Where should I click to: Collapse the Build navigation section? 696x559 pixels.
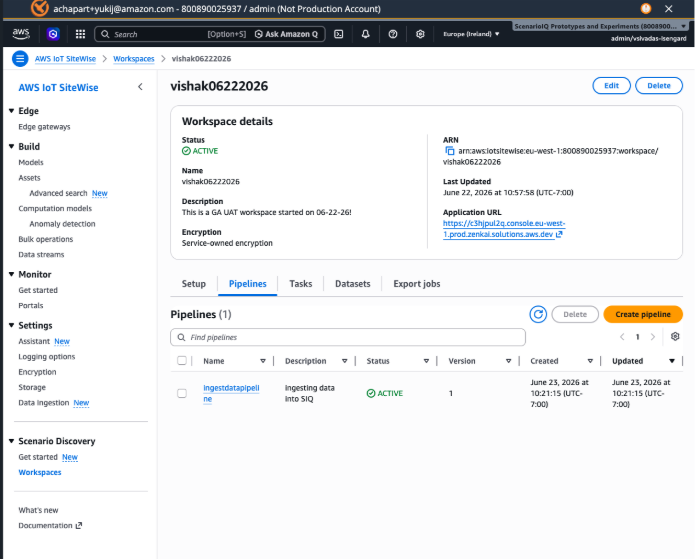(x=12, y=147)
